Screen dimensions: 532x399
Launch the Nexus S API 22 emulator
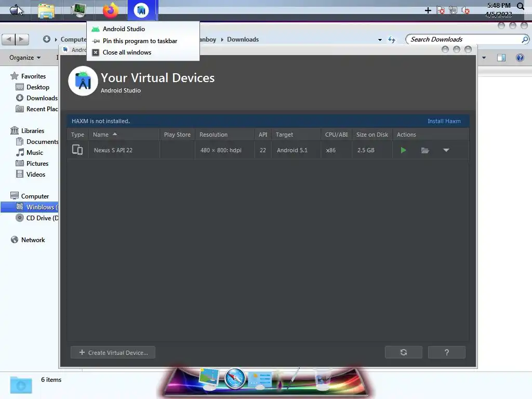(x=403, y=150)
